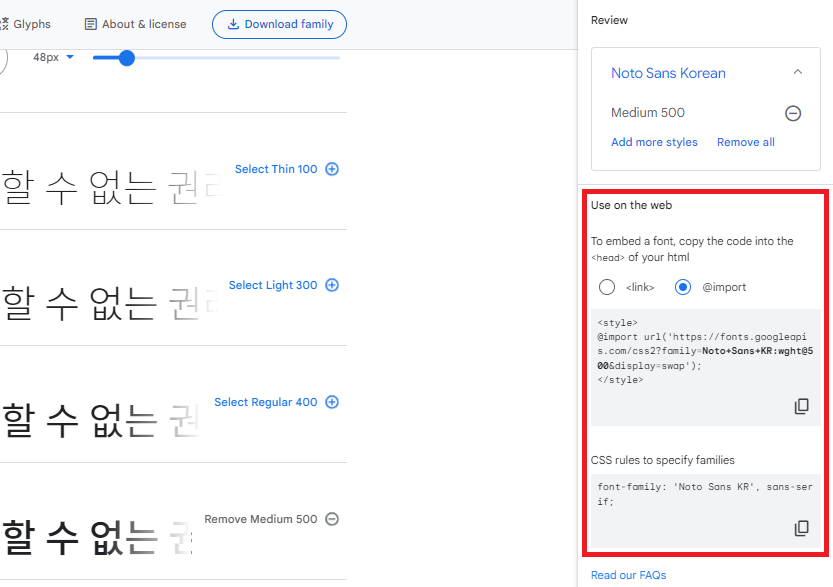Select the @import embed radio button
This screenshot has width=833, height=587.
pos(683,287)
